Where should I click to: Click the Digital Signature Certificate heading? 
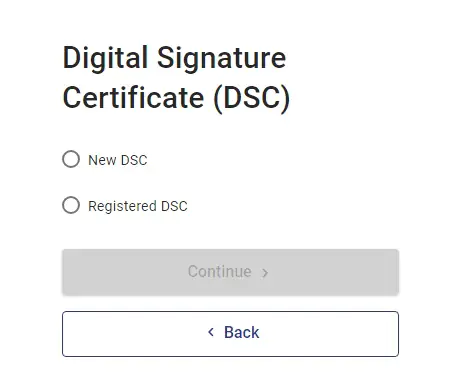point(176,77)
